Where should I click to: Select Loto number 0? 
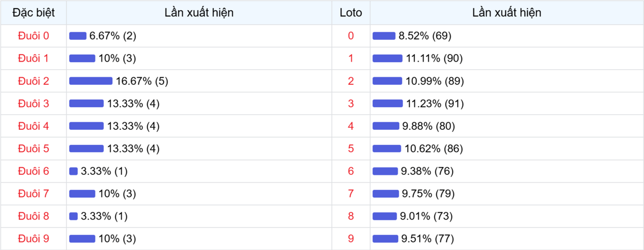coord(351,36)
